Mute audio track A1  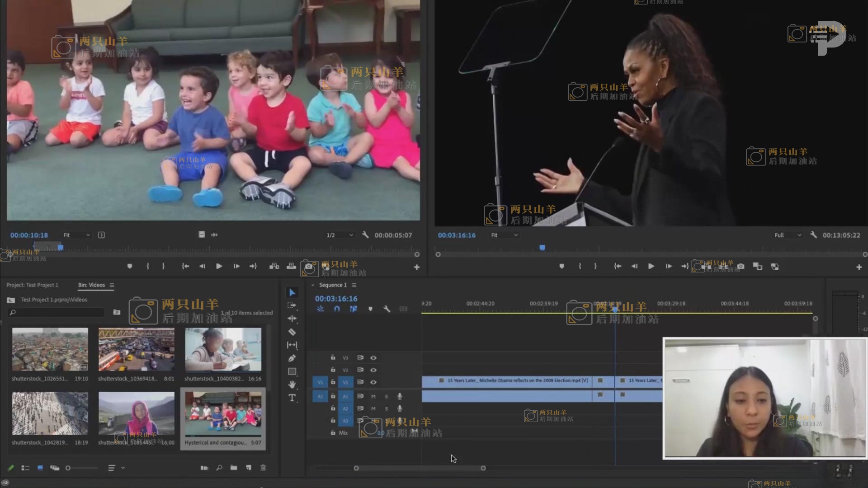tap(373, 396)
